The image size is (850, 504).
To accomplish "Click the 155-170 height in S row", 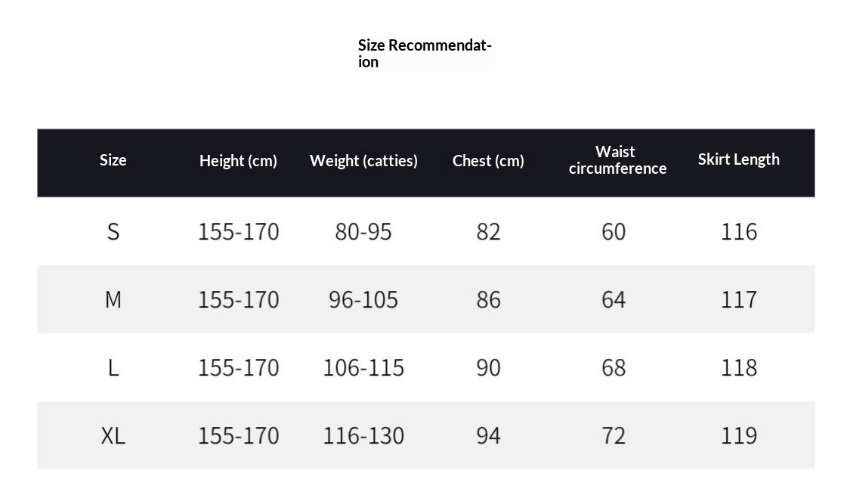I will (x=238, y=231).
